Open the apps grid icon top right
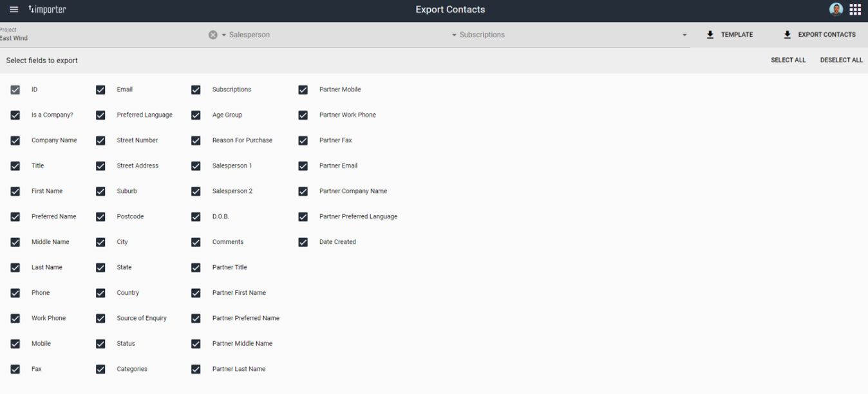 856,9
